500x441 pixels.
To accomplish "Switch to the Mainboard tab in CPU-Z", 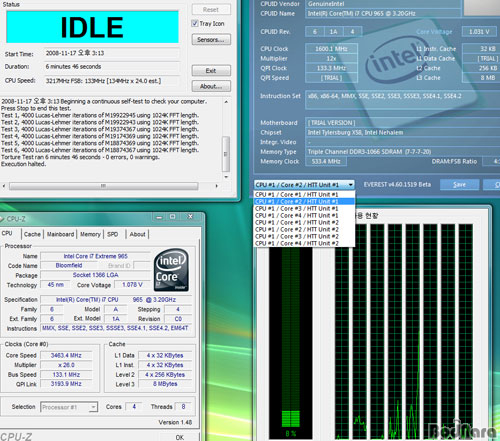I will (x=60, y=234).
